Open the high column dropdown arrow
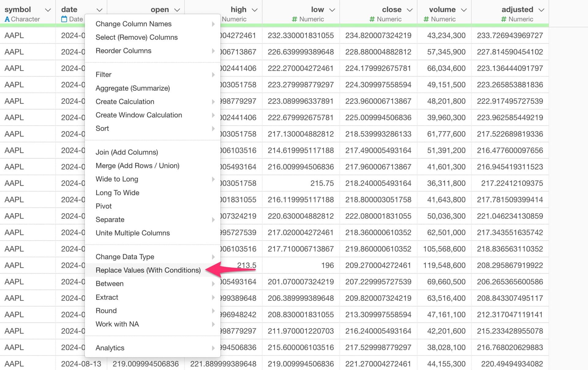 point(254,10)
